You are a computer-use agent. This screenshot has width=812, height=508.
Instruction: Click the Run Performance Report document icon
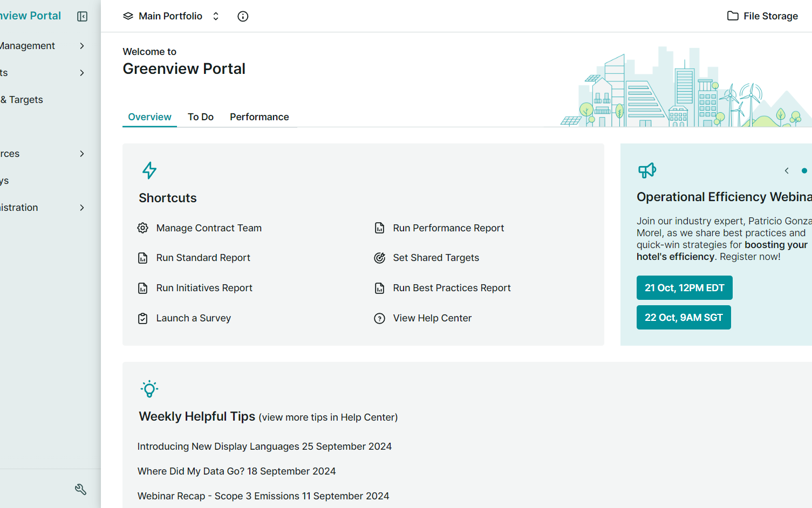[379, 228]
